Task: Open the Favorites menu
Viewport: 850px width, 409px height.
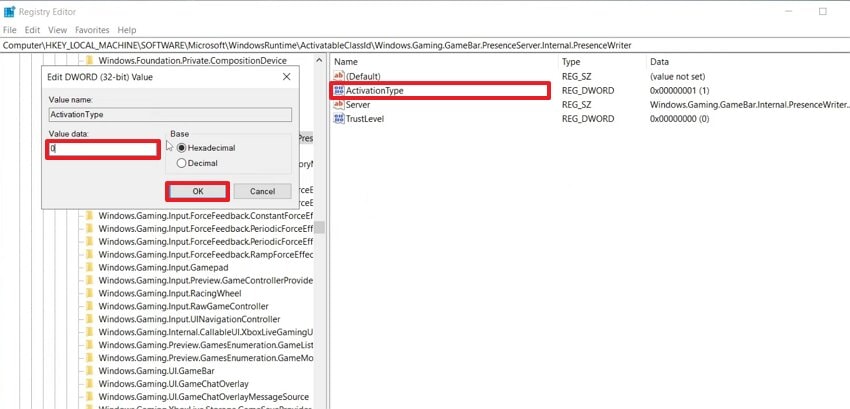Action: (x=92, y=30)
